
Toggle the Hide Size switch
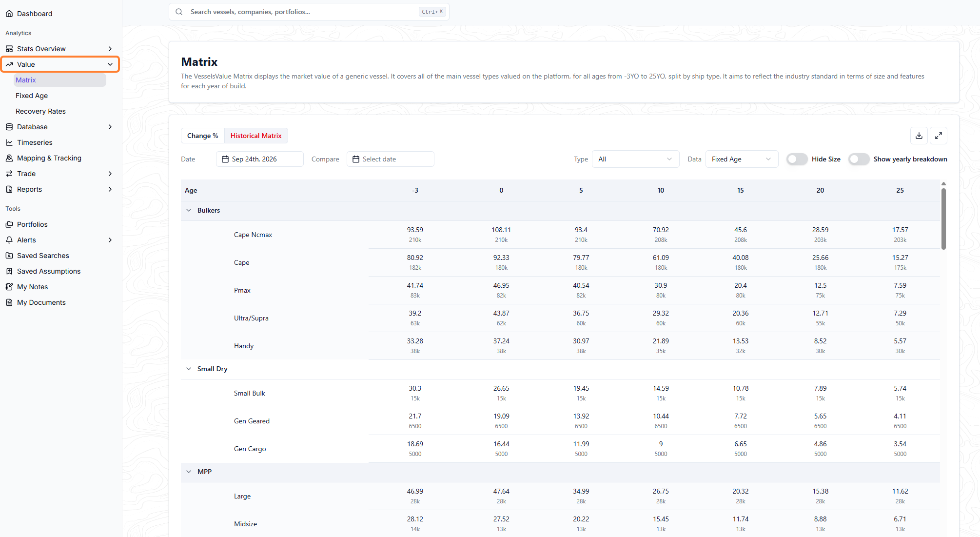pos(797,159)
